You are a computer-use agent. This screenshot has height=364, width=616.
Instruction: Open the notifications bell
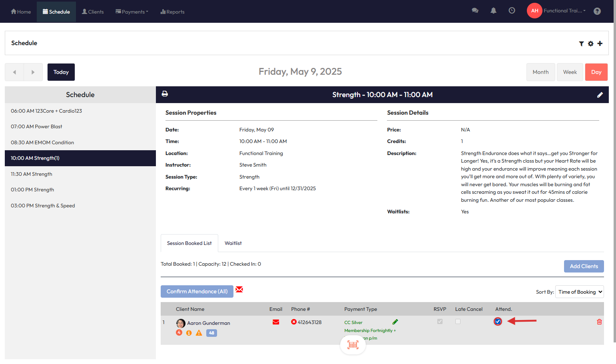tap(493, 11)
